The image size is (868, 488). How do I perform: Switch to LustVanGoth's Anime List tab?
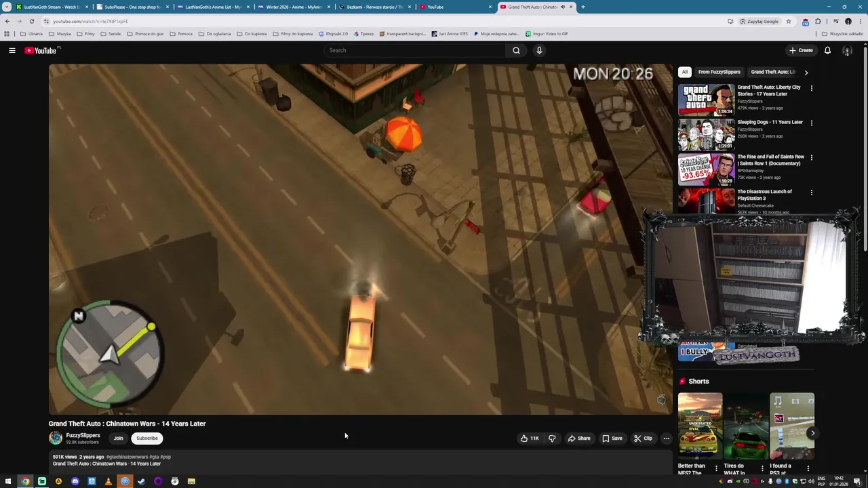pyautogui.click(x=213, y=7)
